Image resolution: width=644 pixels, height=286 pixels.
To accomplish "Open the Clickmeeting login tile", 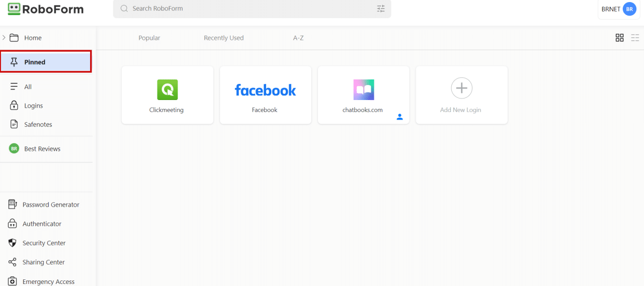I will tap(167, 95).
